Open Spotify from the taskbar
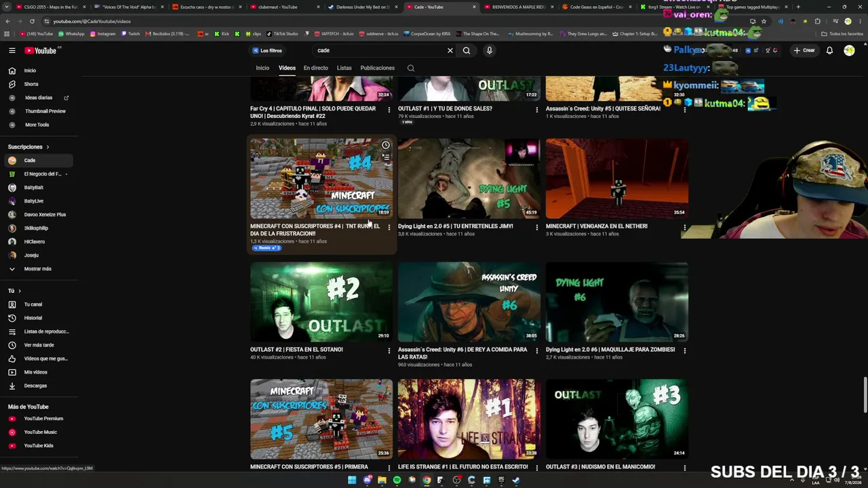Screen dimensions: 868x488 (397, 480)
